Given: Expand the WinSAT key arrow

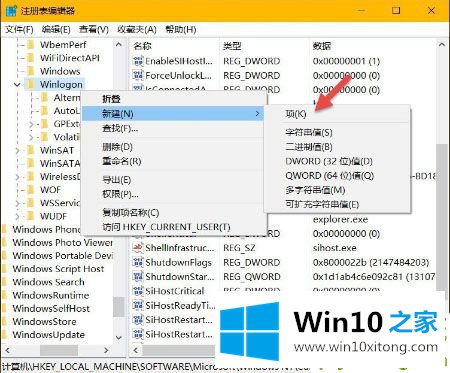Looking at the screenshot, I should (x=17, y=151).
